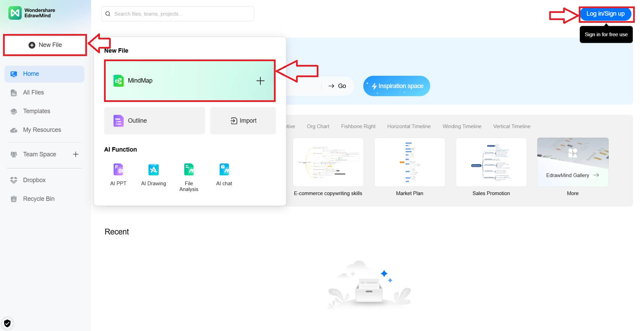Click the Dropbox logo icon

point(14,180)
